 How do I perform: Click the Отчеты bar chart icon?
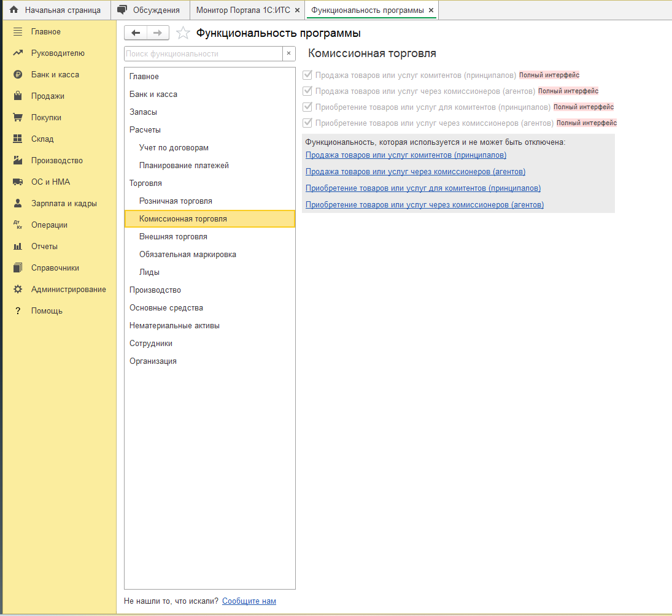18,246
